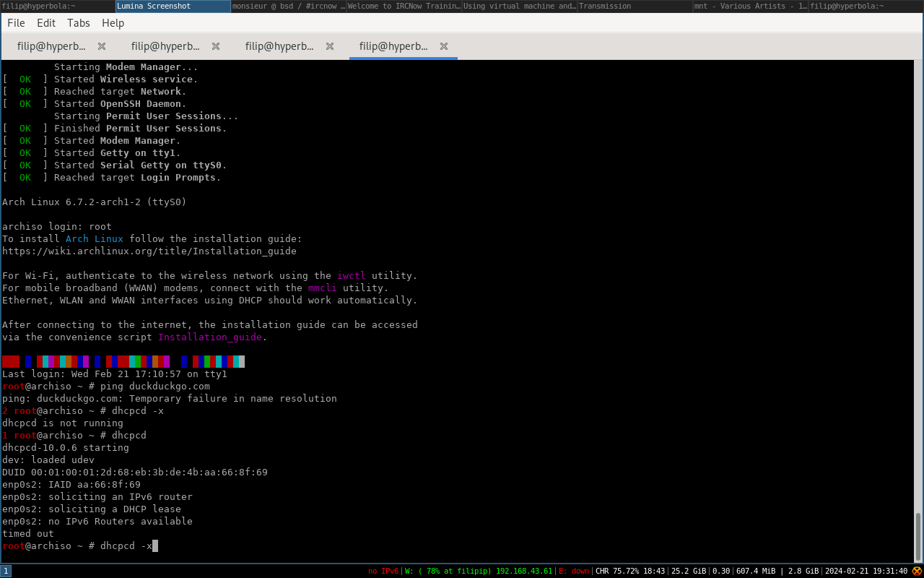This screenshot has height=578, width=924.
Task: Click the DUID line in terminal
Action: tap(135, 473)
